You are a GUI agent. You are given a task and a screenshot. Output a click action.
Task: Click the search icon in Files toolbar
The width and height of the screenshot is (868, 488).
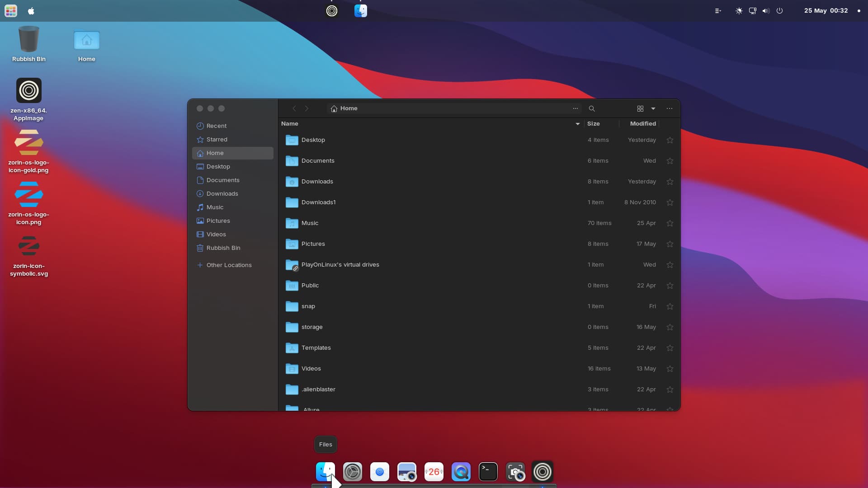pos(592,108)
